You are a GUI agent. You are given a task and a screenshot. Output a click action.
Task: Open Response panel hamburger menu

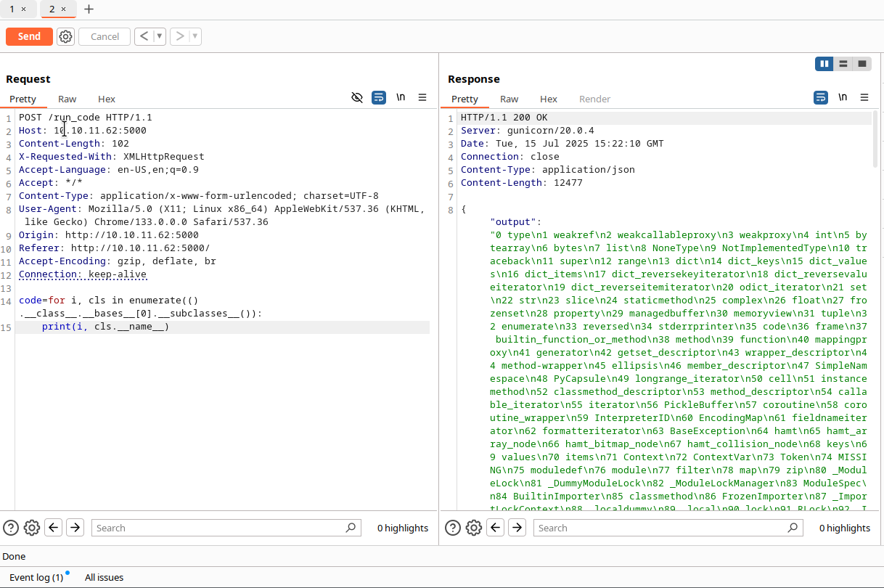[864, 97]
